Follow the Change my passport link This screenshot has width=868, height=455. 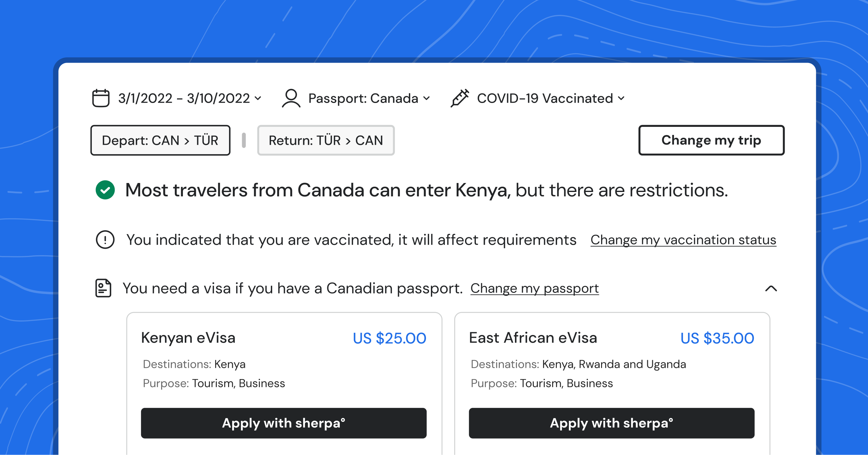[x=534, y=288]
